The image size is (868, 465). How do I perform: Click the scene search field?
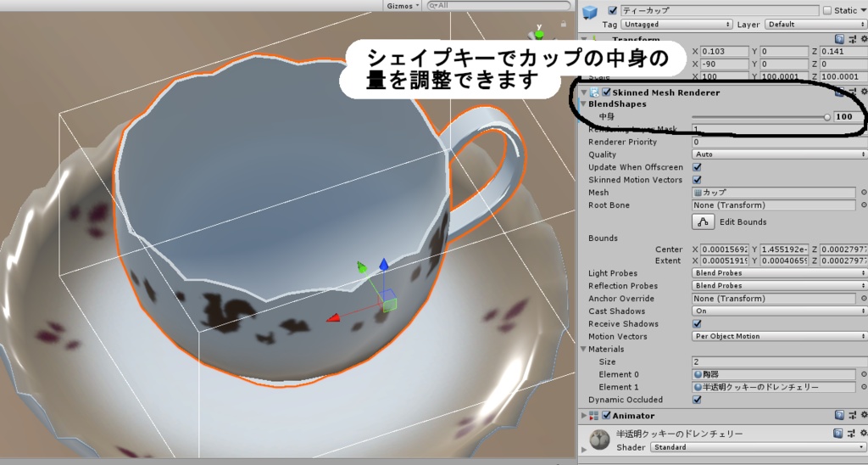[498, 6]
